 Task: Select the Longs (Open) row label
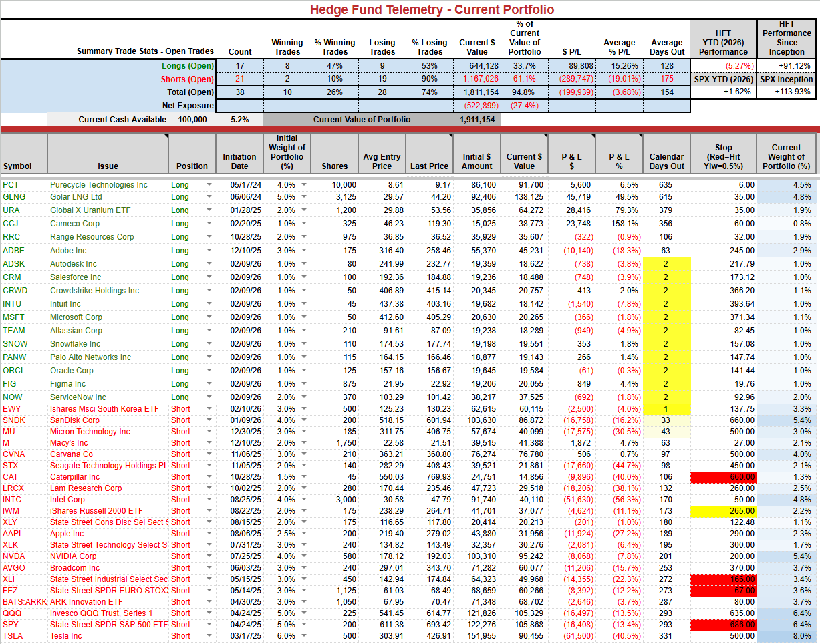(x=187, y=66)
